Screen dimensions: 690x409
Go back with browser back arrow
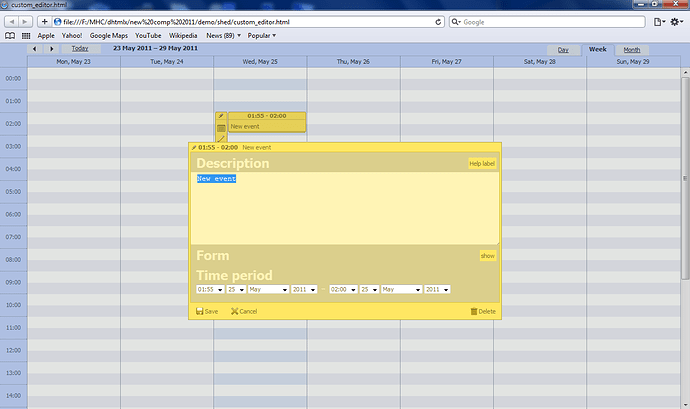[x=11, y=22]
